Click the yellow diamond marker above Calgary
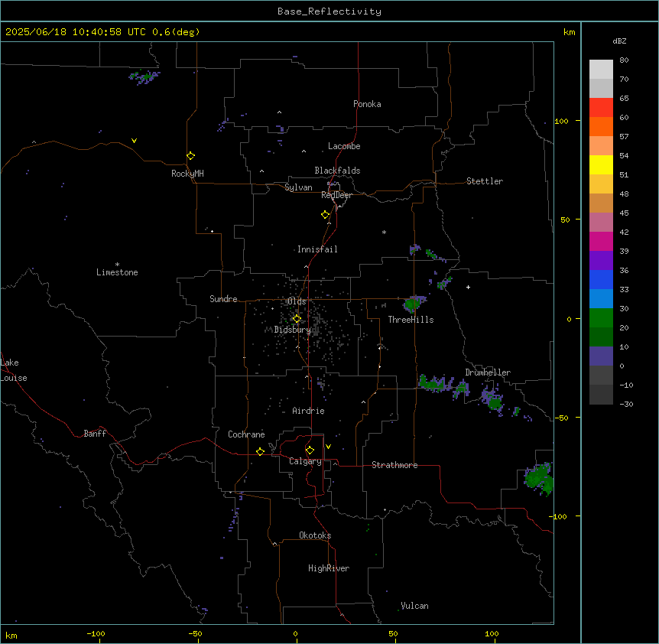 310,450
